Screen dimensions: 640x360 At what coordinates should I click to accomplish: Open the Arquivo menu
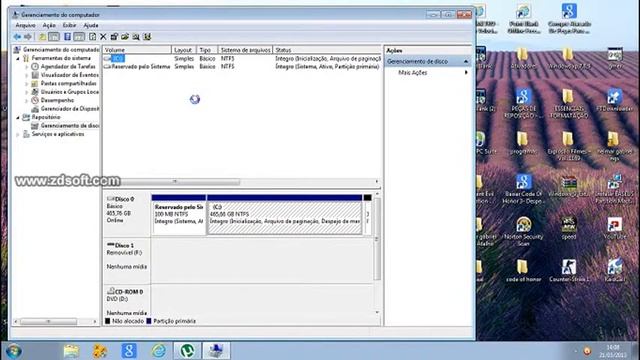coord(25,25)
